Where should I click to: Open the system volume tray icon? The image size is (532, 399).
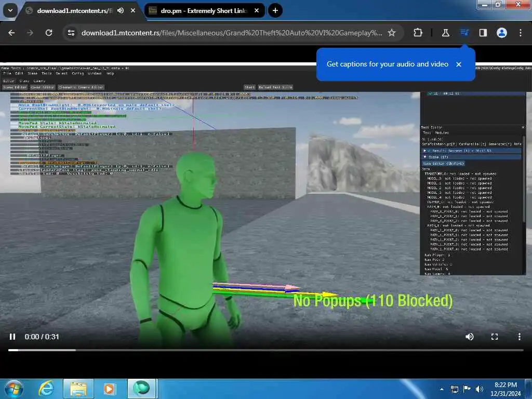[x=479, y=389]
